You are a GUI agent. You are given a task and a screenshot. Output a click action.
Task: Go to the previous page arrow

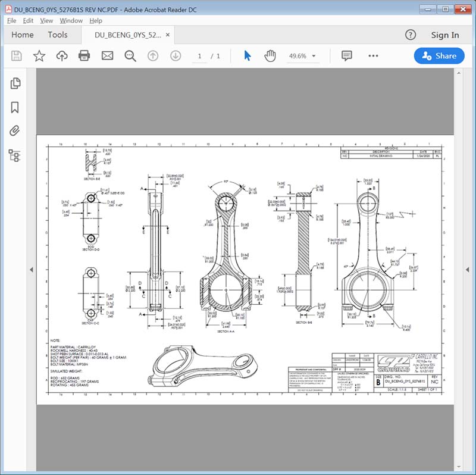(x=153, y=56)
